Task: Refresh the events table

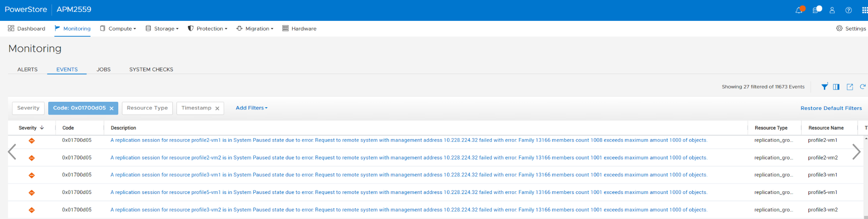Action: coord(863,87)
